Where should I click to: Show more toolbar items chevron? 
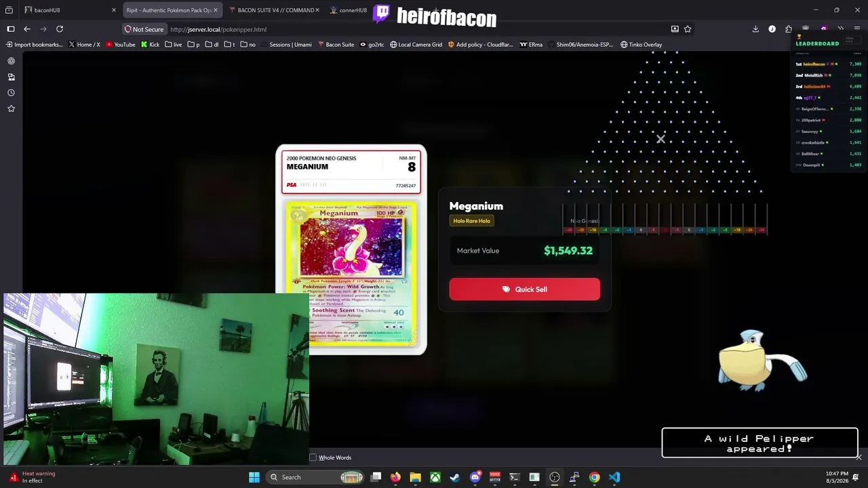(x=841, y=29)
